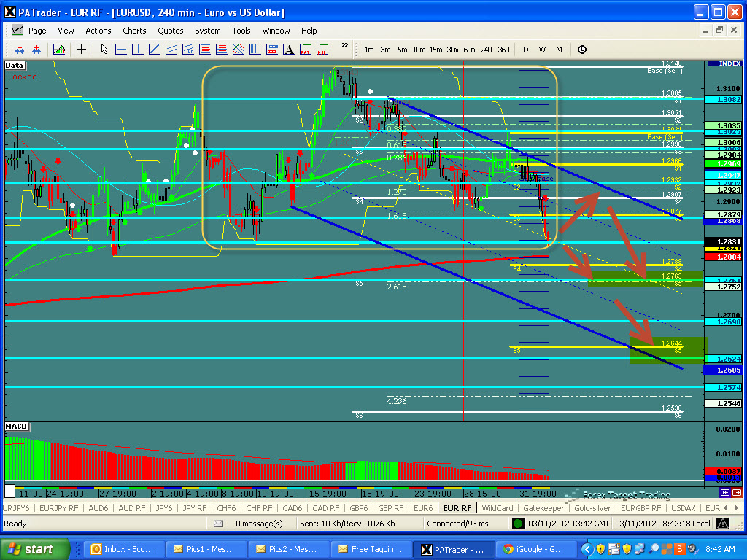The height and width of the screenshot is (560, 747).
Task: Select the arrow pointer tool
Action: [104, 50]
